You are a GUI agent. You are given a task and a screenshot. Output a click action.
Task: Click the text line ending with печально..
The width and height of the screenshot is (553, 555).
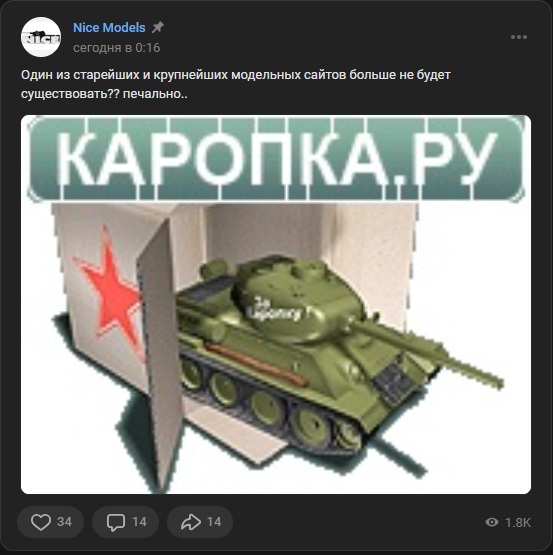pyautogui.click(x=104, y=94)
